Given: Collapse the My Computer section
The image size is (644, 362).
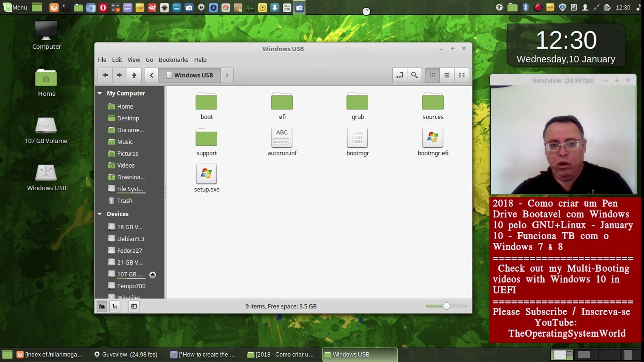Looking at the screenshot, I should (x=100, y=93).
